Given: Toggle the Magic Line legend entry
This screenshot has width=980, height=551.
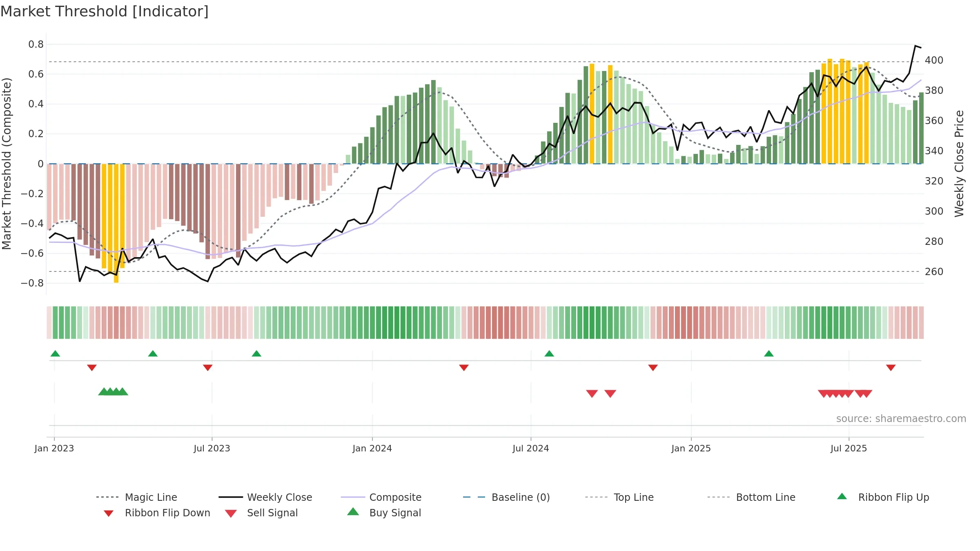Looking at the screenshot, I should [136, 497].
